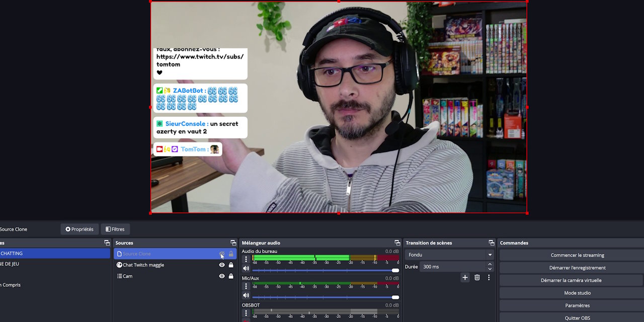Mute Audio du bureau speaker icon
Screen dimensions: 644x322
click(246, 269)
